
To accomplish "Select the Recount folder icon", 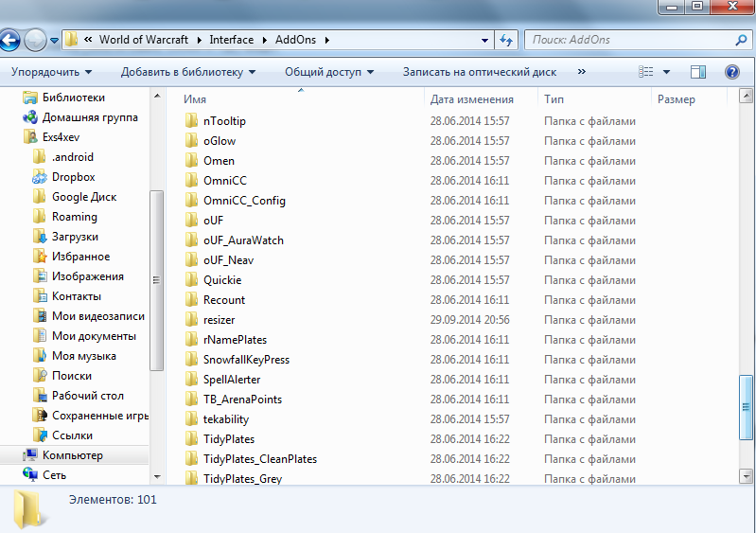I will (191, 299).
